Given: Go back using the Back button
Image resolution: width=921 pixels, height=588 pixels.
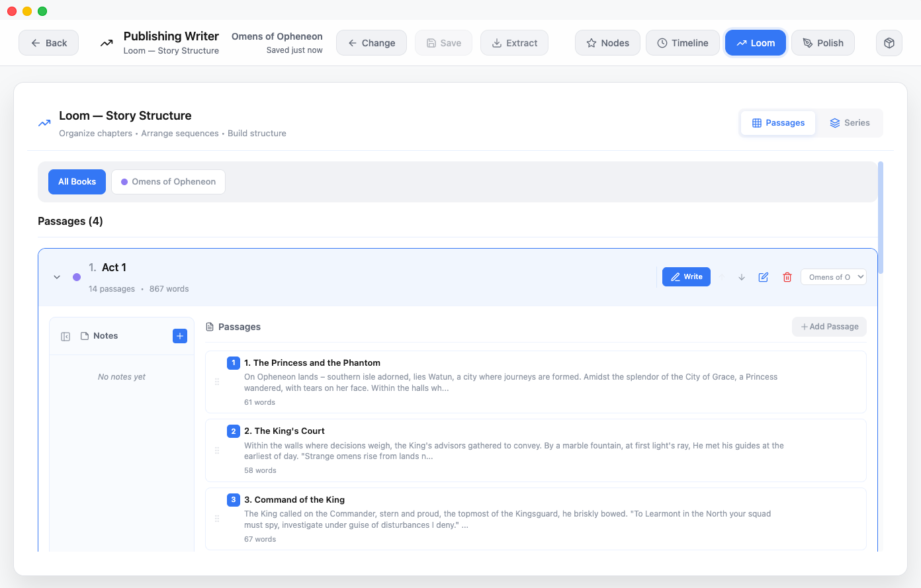Looking at the screenshot, I should click(x=48, y=42).
